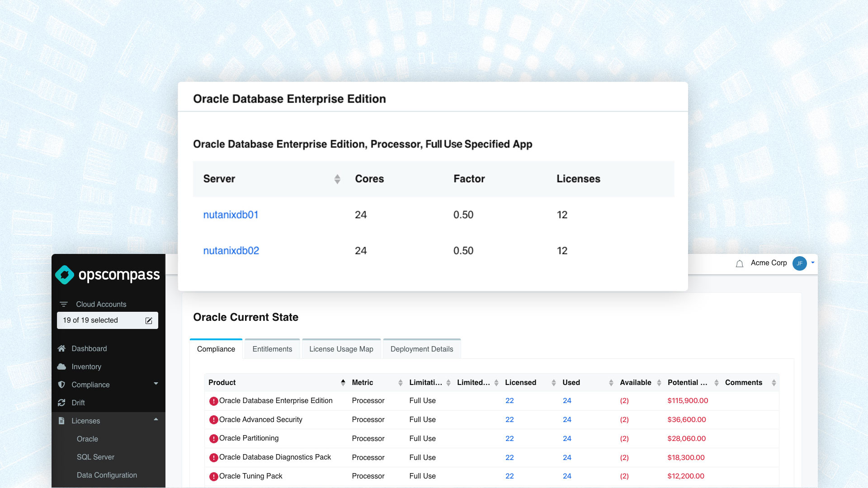Image resolution: width=868 pixels, height=488 pixels.
Task: Click the Compliance shield icon
Action: click(x=62, y=385)
